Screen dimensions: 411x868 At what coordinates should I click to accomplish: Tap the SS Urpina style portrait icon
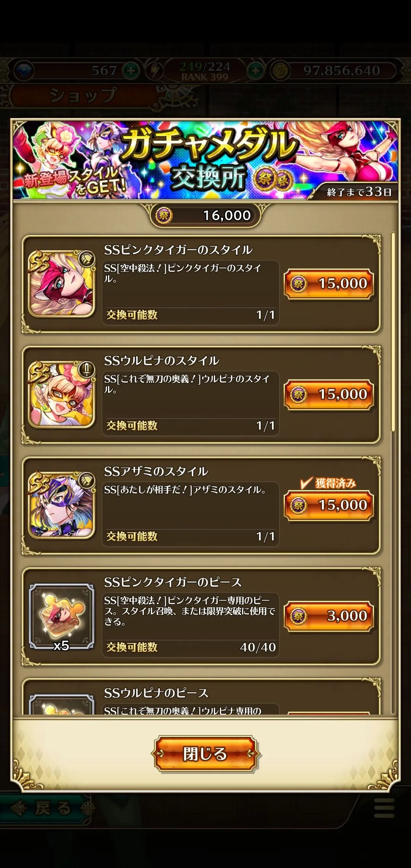tap(62, 394)
